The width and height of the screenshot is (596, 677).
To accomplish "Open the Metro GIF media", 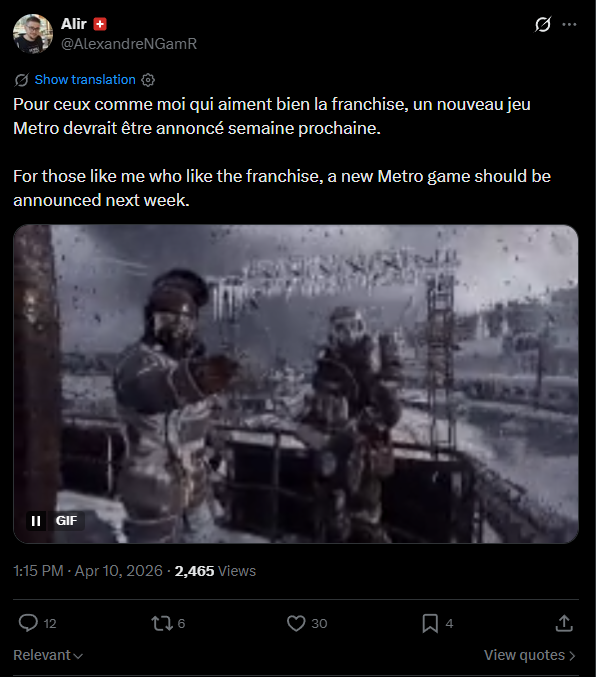I will (x=296, y=384).
